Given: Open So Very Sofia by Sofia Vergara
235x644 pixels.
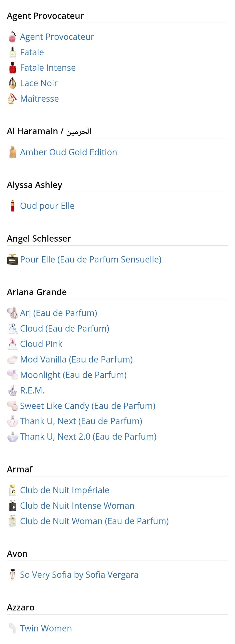Looking at the screenshot, I should click(79, 574).
